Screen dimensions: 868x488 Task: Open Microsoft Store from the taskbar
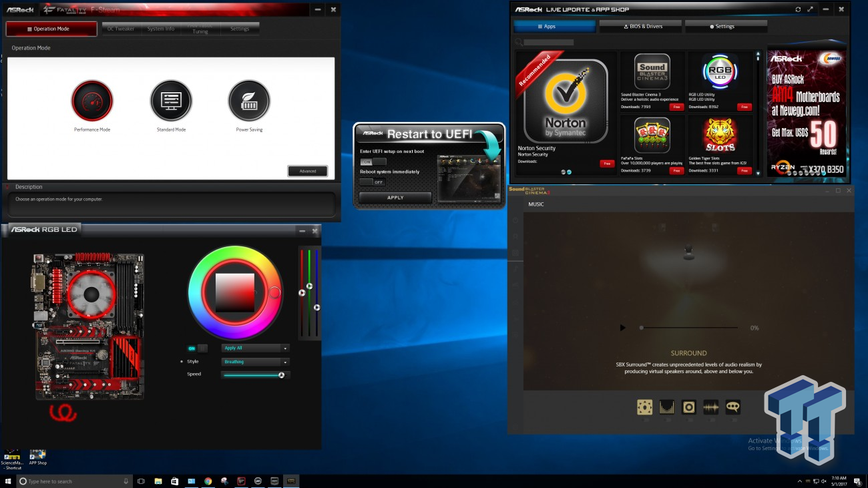175,481
